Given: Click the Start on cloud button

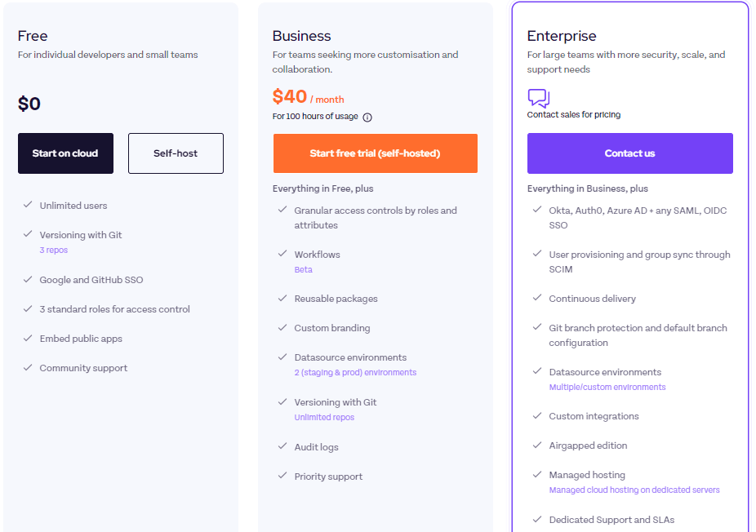Looking at the screenshot, I should (x=65, y=153).
